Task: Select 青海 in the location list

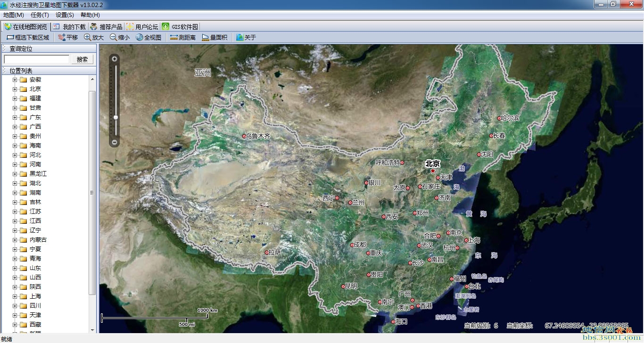Action: pos(35,259)
